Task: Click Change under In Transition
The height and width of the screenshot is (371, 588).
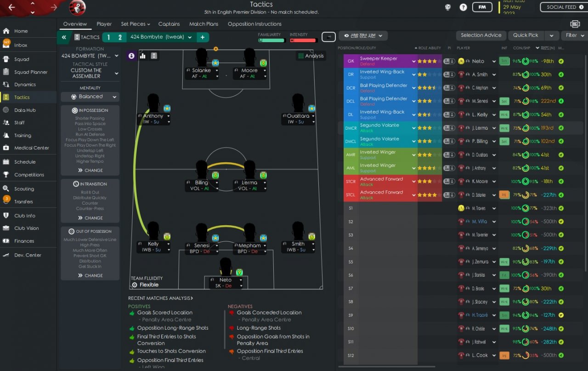Action: point(90,218)
